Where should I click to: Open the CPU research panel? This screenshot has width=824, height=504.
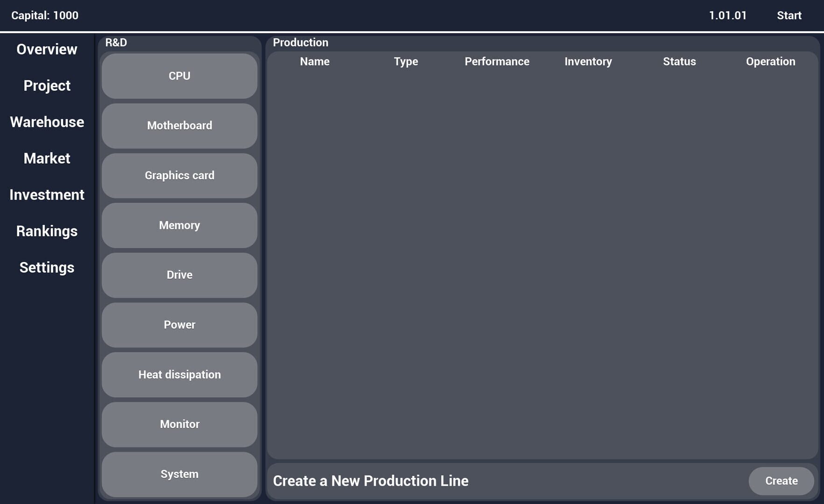(179, 76)
